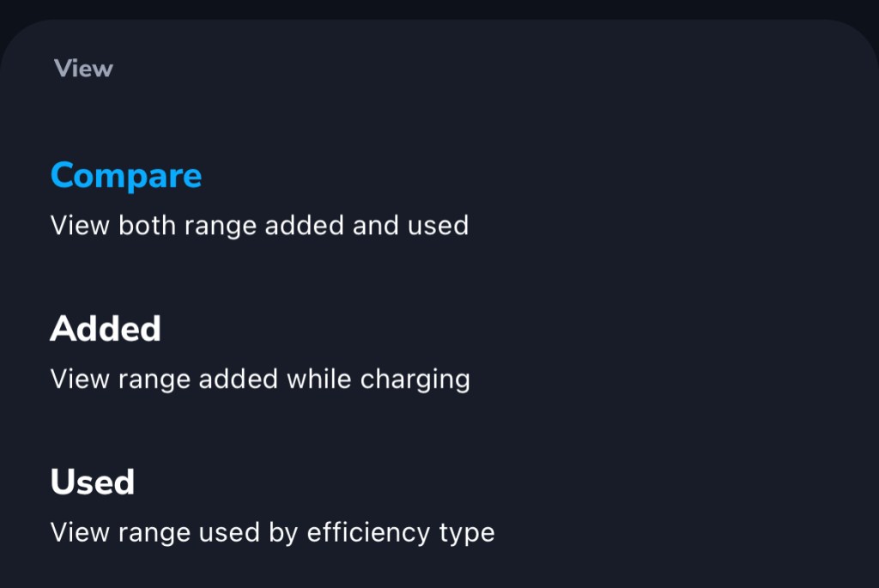The image size is (879, 588).
Task: Choose the white Used heading
Action: [x=93, y=482]
